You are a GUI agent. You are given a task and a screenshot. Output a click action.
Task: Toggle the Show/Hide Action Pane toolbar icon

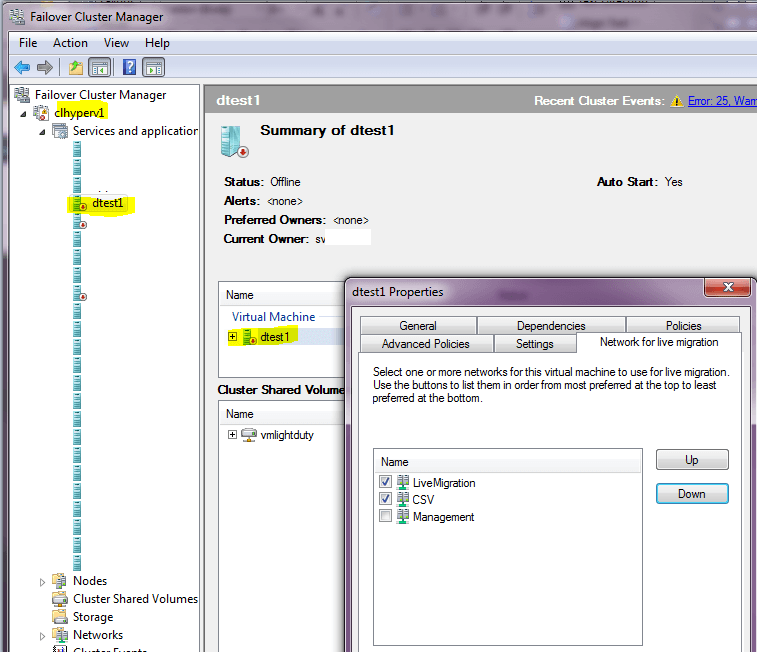(x=154, y=68)
